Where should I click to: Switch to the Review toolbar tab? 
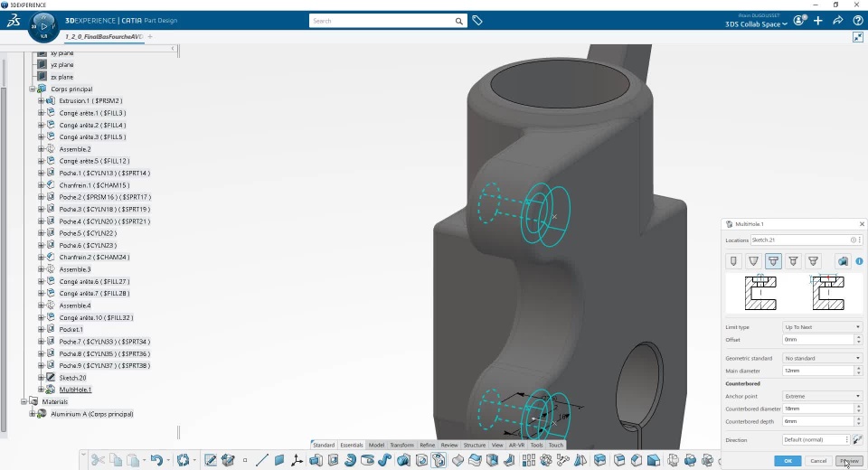[x=449, y=445]
